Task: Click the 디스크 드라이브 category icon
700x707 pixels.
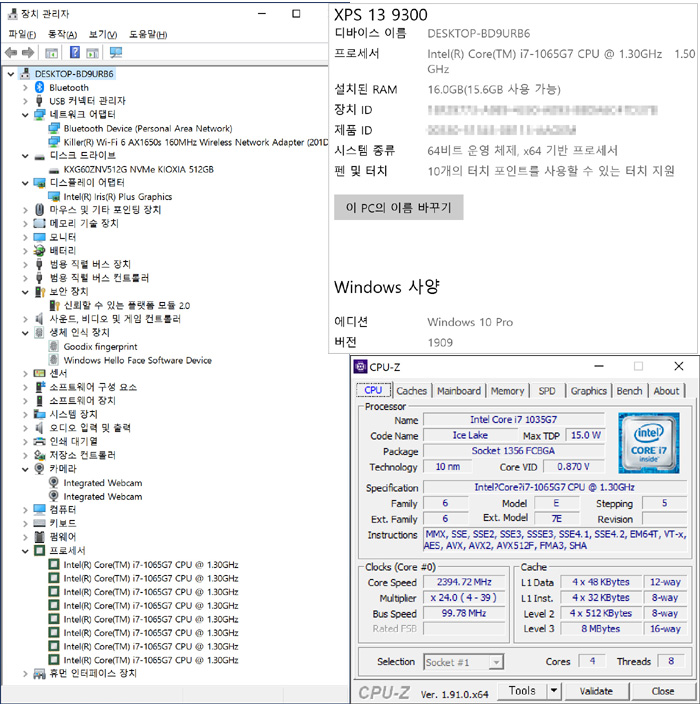Action: (x=40, y=156)
